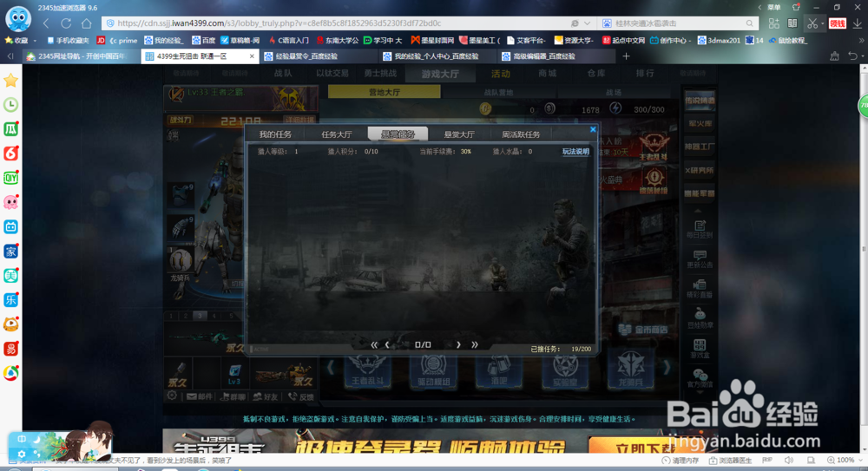Open the 活动 menu in game navigation
The width and height of the screenshot is (868, 471).
[501, 74]
